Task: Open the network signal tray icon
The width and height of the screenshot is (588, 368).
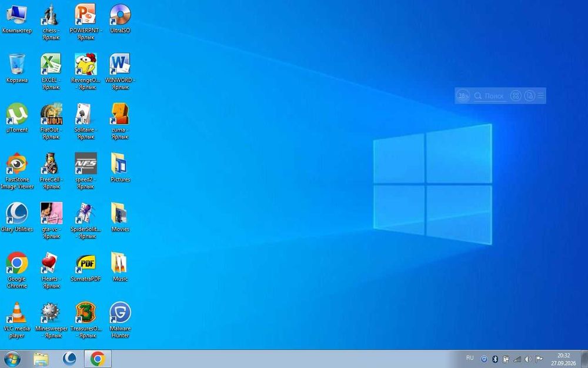Action: [x=517, y=359]
